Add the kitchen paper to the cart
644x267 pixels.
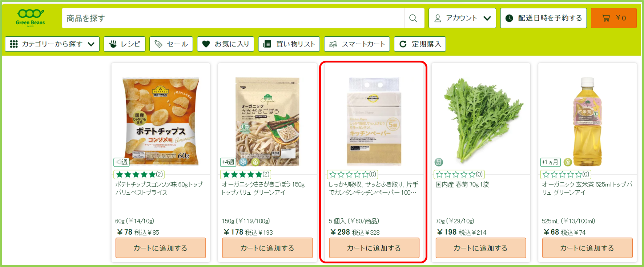374,248
